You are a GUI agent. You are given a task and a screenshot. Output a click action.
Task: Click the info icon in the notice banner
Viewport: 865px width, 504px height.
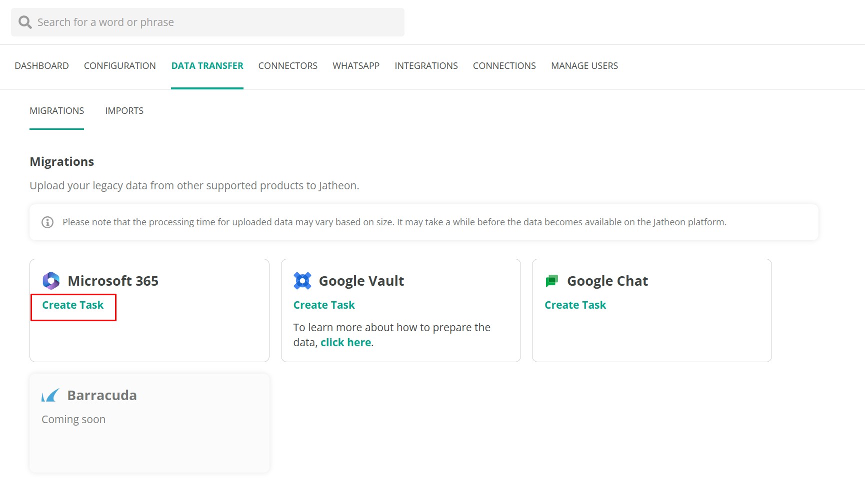coord(47,222)
